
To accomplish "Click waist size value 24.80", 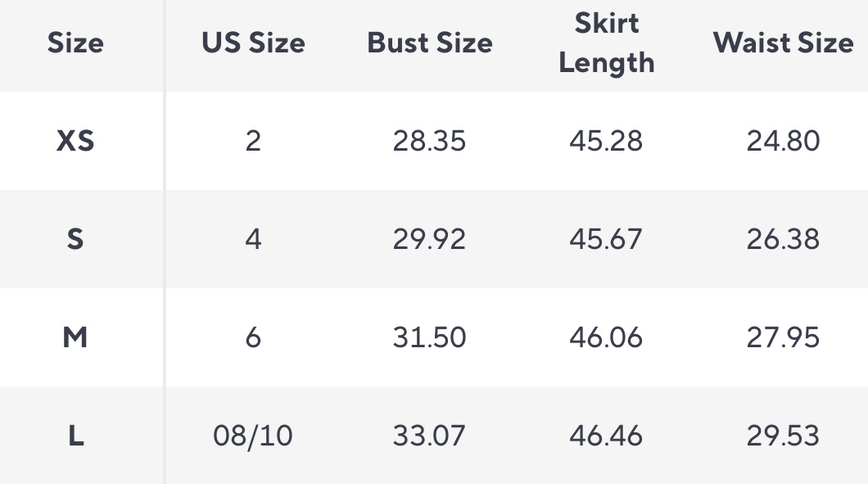I will 783,141.
